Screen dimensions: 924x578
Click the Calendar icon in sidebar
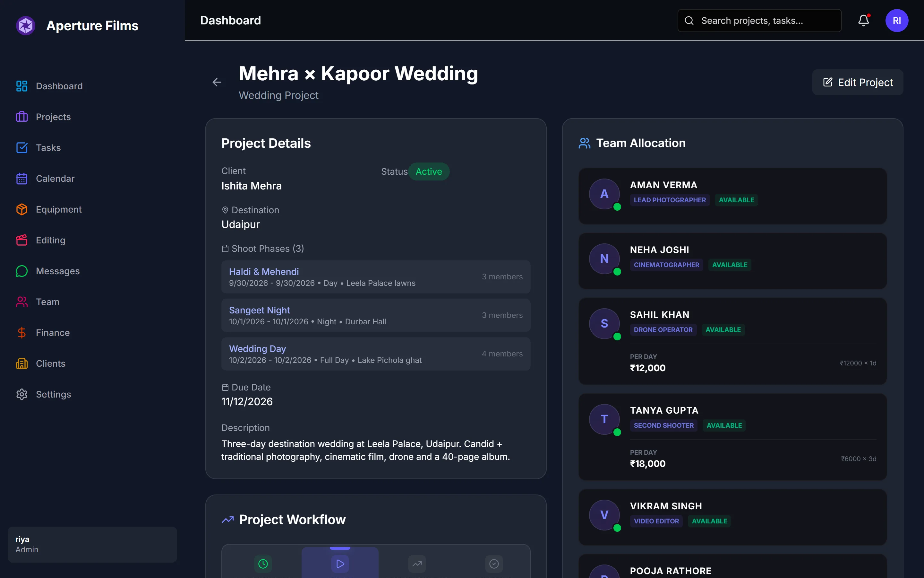(22, 179)
